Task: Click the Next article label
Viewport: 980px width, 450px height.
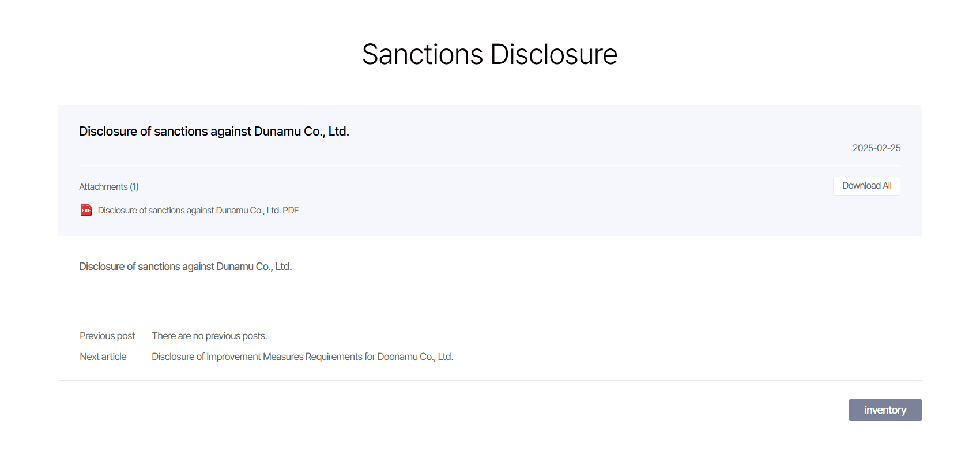Action: coord(103,357)
